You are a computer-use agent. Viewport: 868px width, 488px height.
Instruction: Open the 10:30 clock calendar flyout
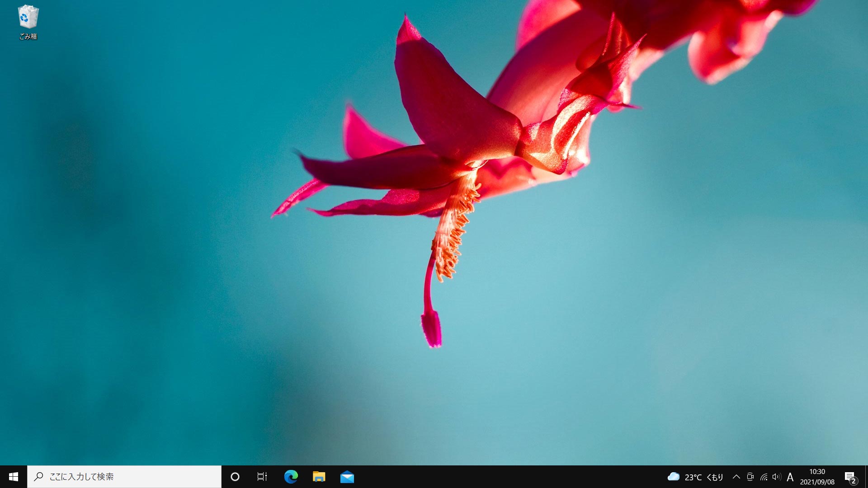click(x=817, y=477)
